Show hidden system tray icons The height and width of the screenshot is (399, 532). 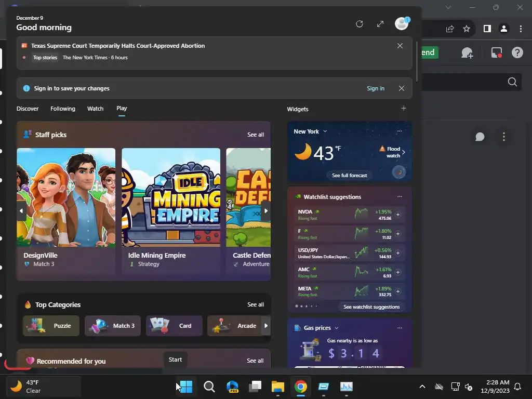coord(422,387)
